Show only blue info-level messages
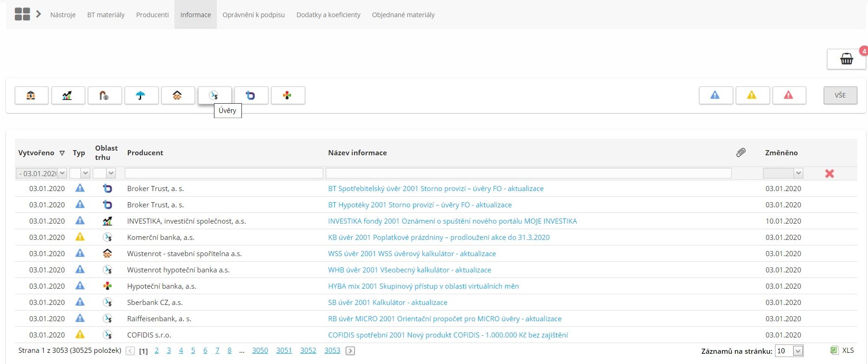 click(715, 95)
